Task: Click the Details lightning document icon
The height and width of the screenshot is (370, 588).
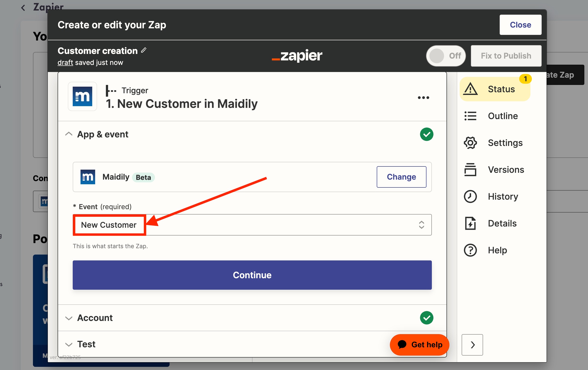Action: [470, 223]
